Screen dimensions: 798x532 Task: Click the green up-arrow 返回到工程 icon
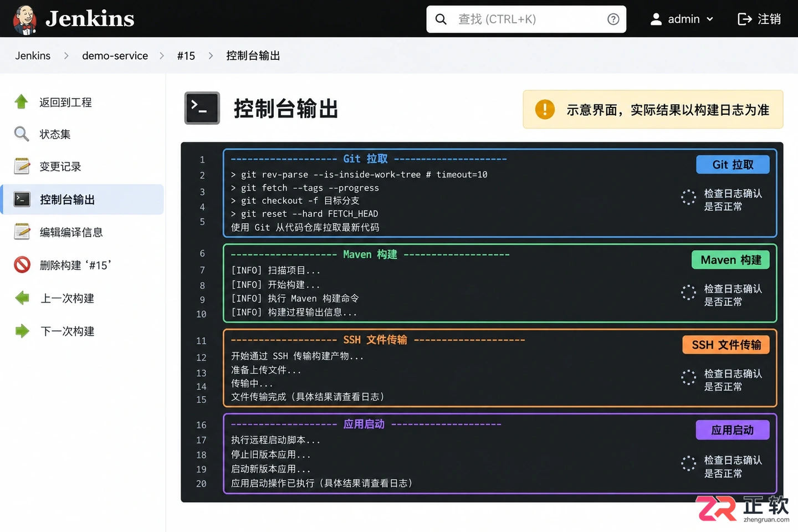tap(22, 102)
